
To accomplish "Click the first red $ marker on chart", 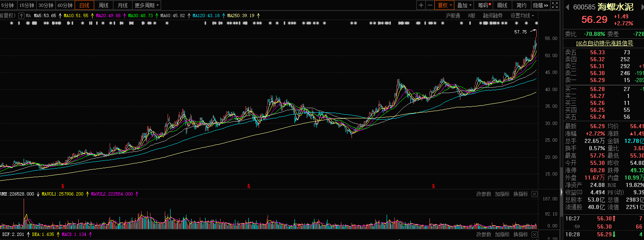I will pos(62,186).
